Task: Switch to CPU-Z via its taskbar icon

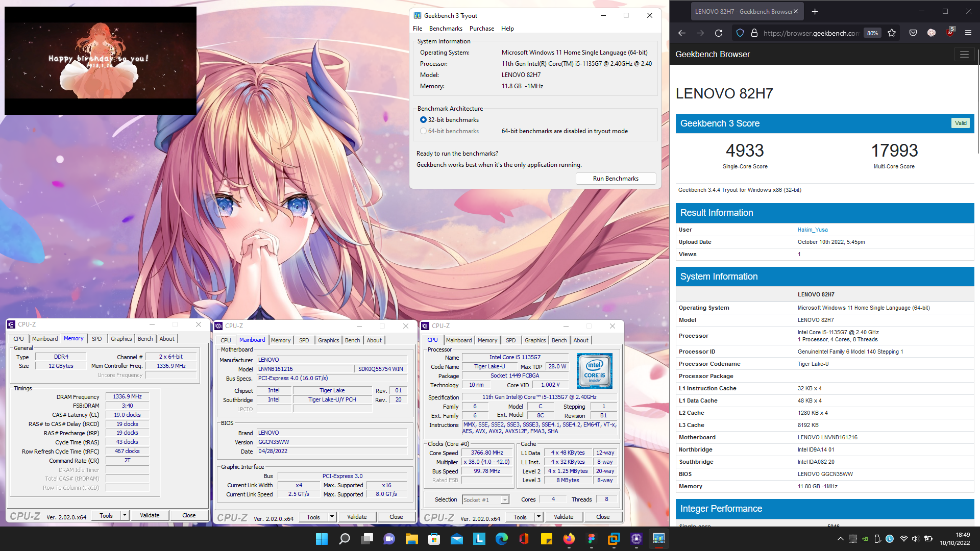Action: point(636,539)
